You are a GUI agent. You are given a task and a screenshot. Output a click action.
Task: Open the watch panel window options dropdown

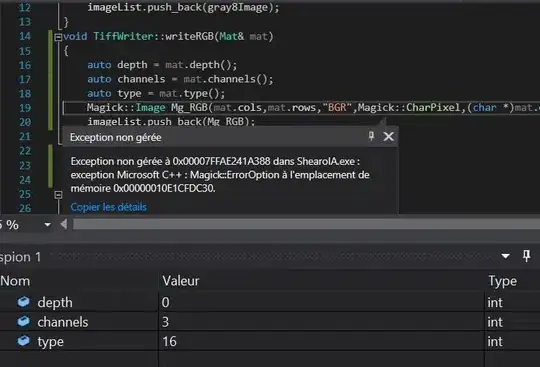click(505, 256)
